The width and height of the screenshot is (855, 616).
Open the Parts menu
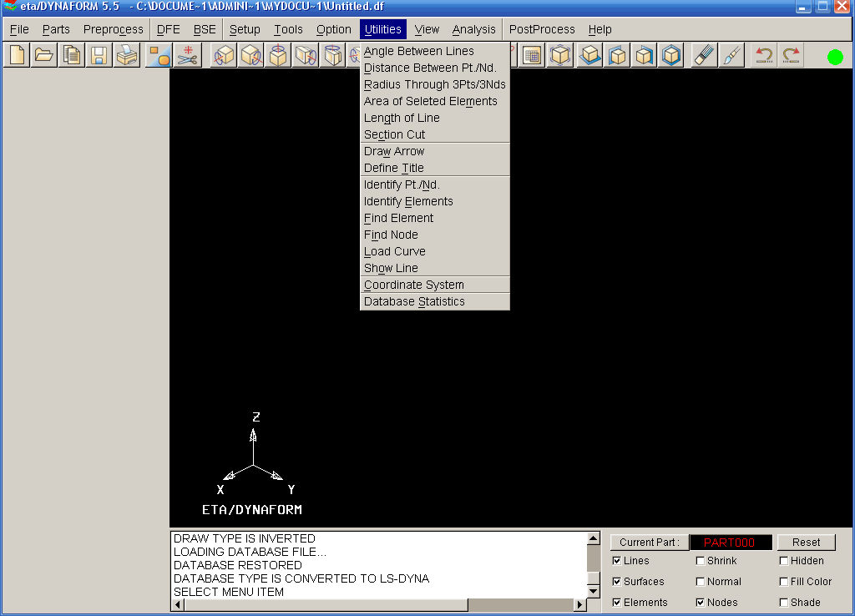click(56, 29)
